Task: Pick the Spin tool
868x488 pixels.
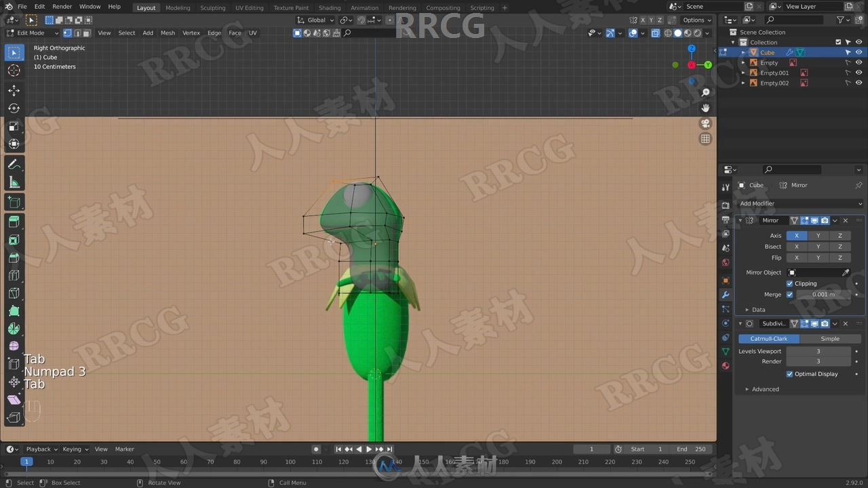Action: 14,329
